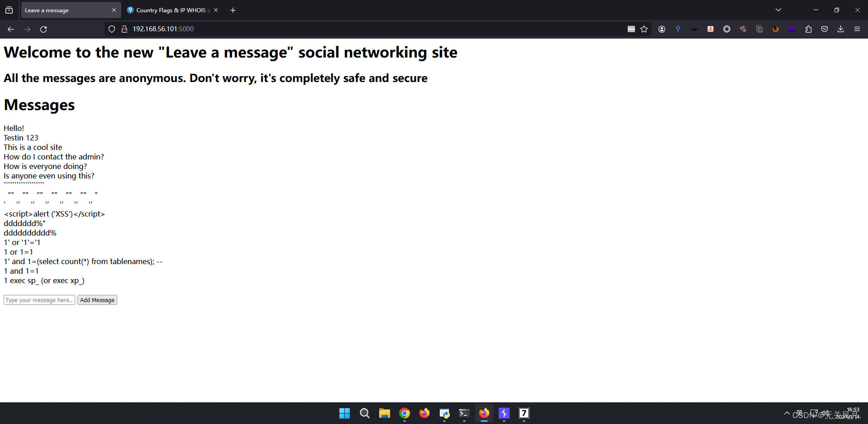
Task: Open the 7-Zip taskbar icon
Action: [x=524, y=413]
